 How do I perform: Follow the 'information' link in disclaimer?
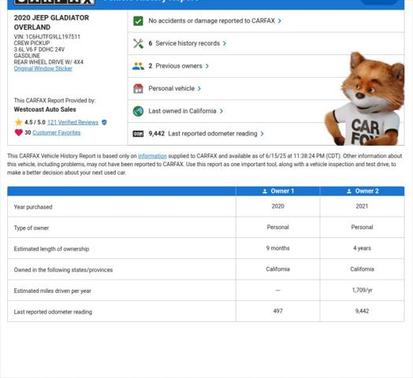(152, 156)
